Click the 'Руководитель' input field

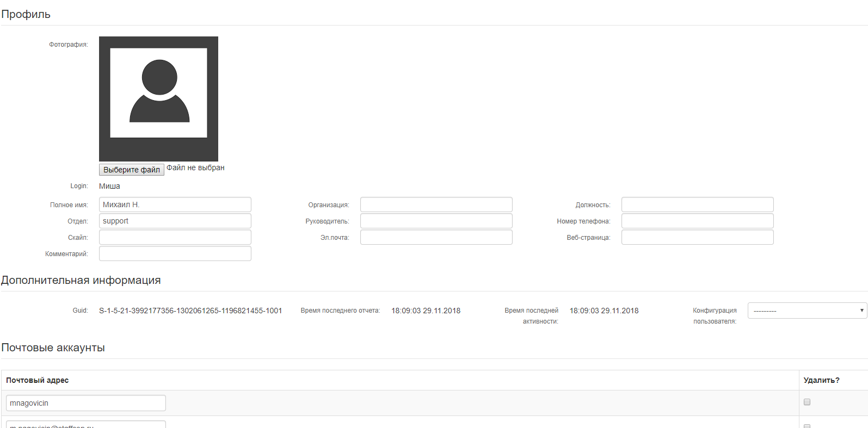click(x=436, y=221)
